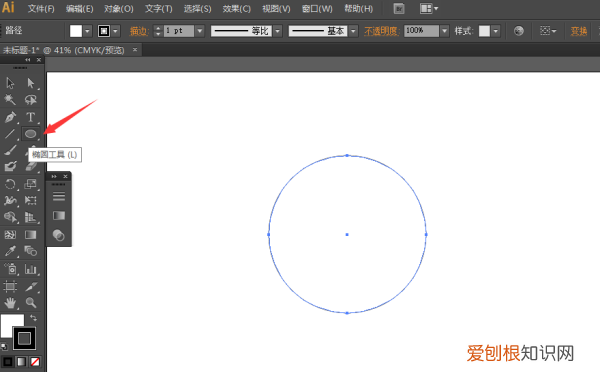The width and height of the screenshot is (600, 372).
Task: Collapse the tools panel with double arrows
Action: click(x=28, y=60)
